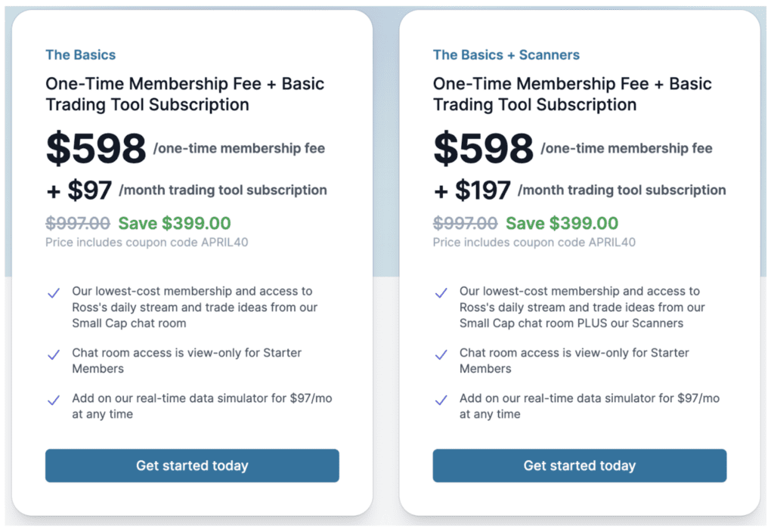Click the $598 price in The Basics card
Screen dimensions: 774x532
pyautogui.click(x=96, y=148)
